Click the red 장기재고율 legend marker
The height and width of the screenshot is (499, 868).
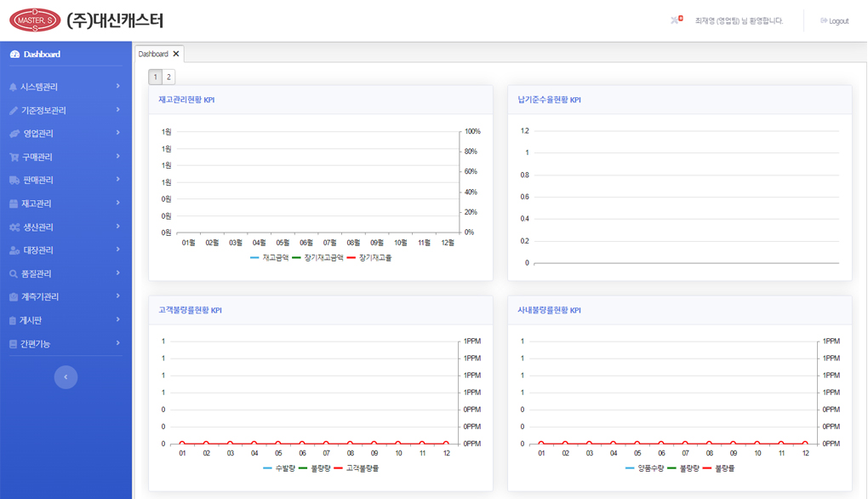click(351, 257)
